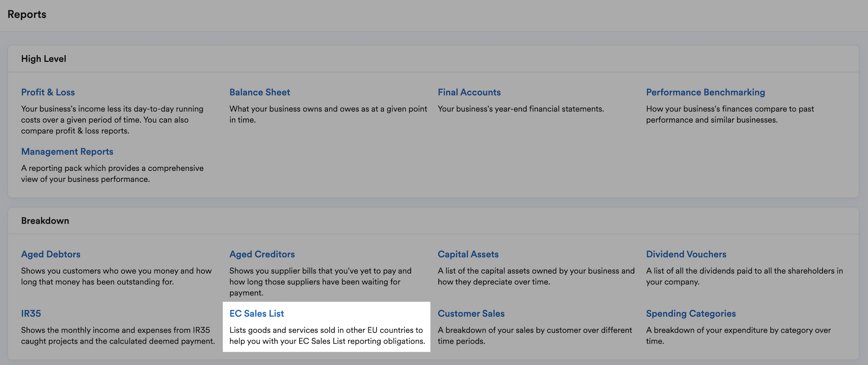
Task: Open the highlighted EC Sales List report
Action: (257, 313)
